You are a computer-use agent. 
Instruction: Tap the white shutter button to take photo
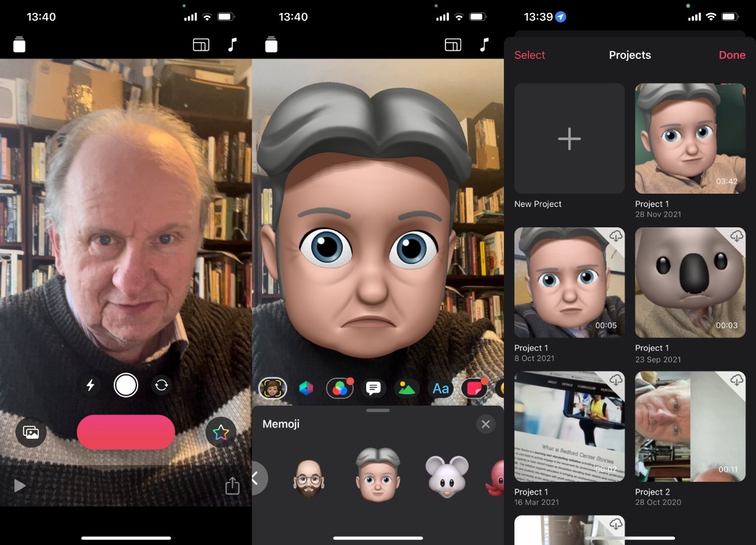click(126, 386)
